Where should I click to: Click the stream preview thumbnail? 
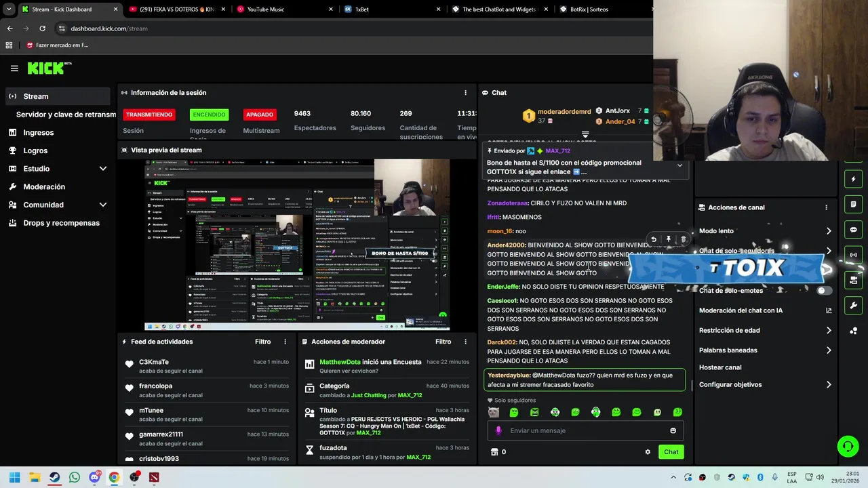(x=297, y=245)
